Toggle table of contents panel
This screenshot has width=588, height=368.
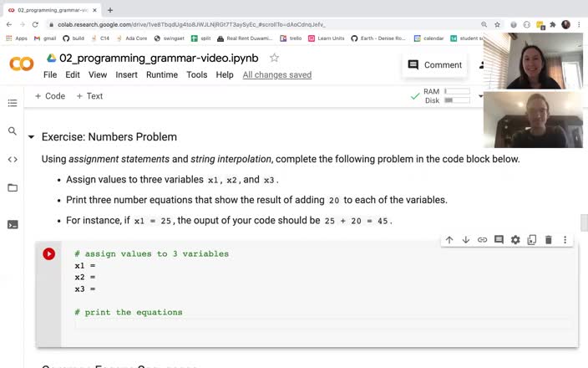click(x=13, y=103)
